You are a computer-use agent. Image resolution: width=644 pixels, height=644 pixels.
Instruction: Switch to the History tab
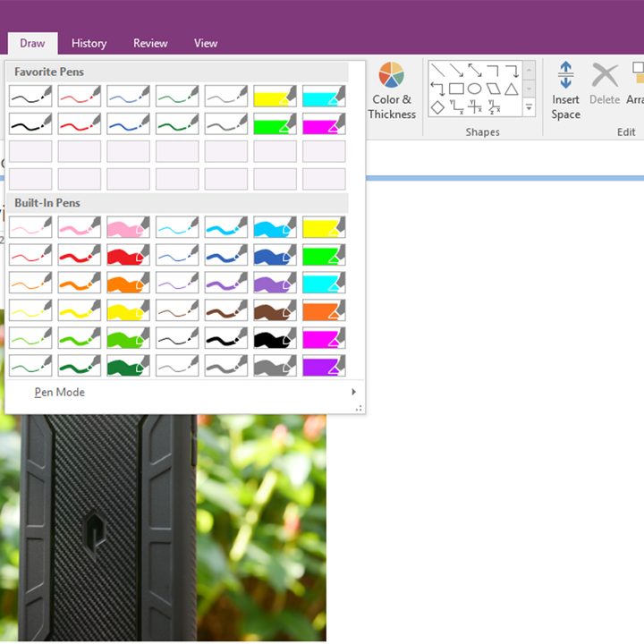point(89,43)
